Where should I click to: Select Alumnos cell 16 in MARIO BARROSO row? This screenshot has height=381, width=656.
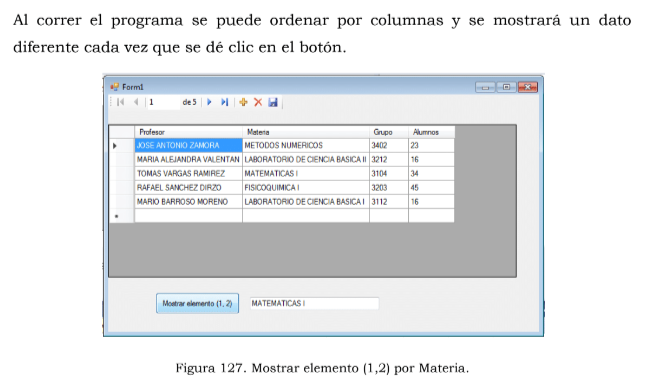[x=431, y=202]
